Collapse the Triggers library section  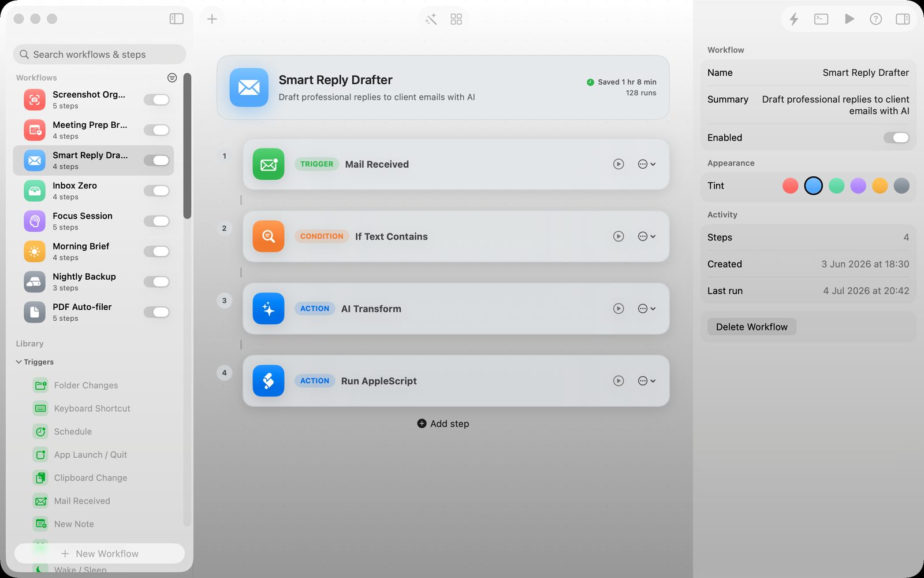point(19,362)
